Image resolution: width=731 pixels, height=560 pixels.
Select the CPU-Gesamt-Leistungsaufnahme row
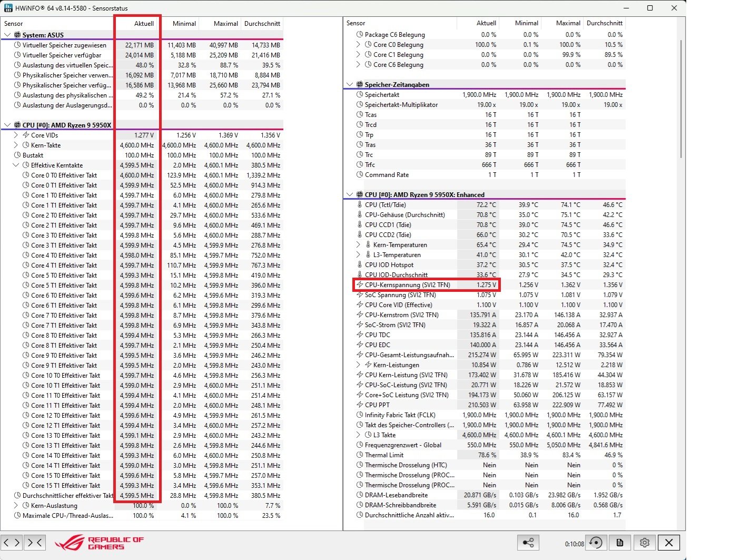(485, 355)
